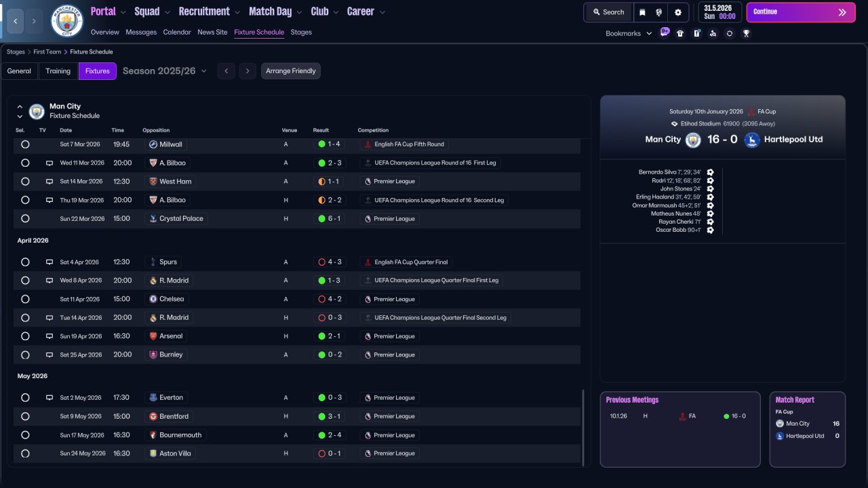Click the Stages breadcrumb link
The height and width of the screenshot is (488, 868).
point(16,52)
